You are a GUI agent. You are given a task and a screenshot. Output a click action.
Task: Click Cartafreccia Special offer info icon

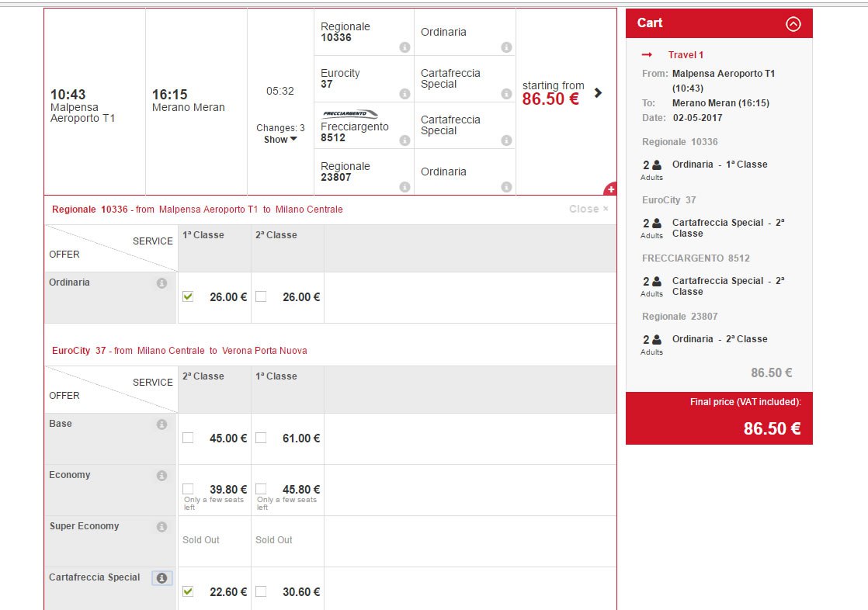tap(161, 578)
